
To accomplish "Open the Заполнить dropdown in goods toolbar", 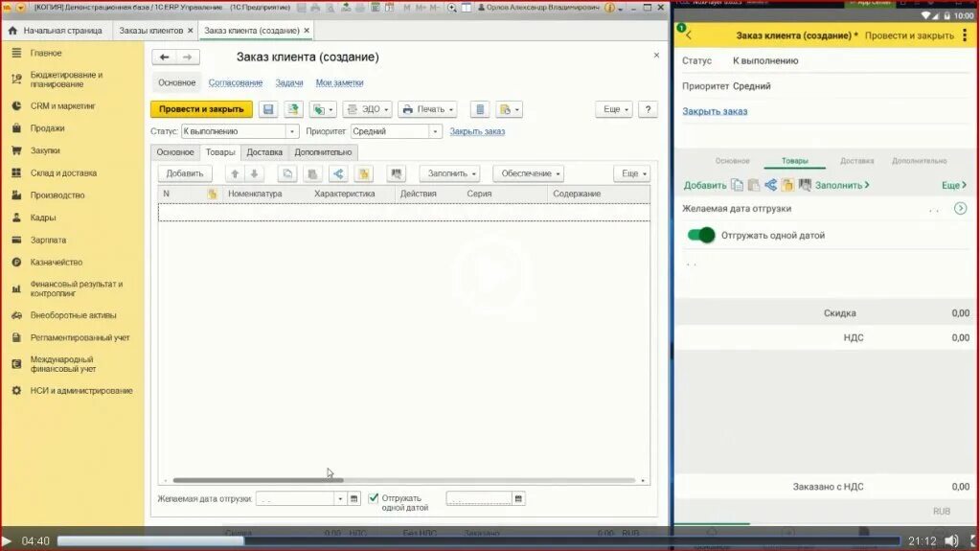I will point(449,173).
